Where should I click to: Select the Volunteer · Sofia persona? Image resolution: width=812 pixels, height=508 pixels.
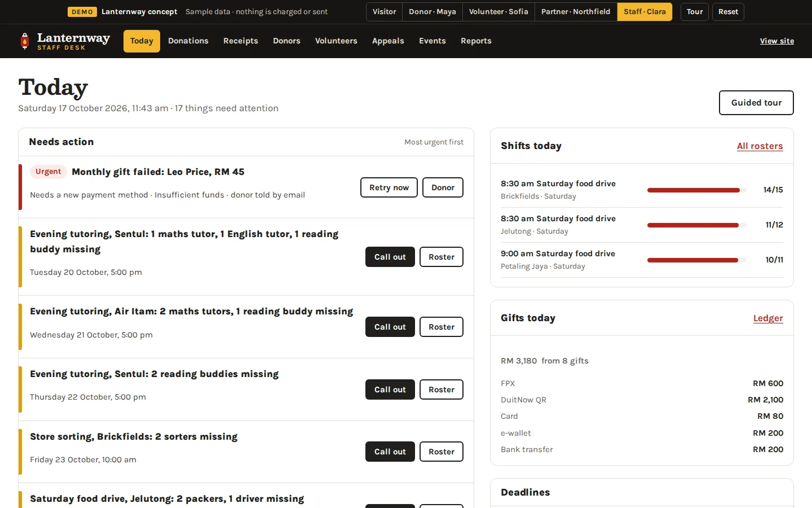tap(498, 12)
